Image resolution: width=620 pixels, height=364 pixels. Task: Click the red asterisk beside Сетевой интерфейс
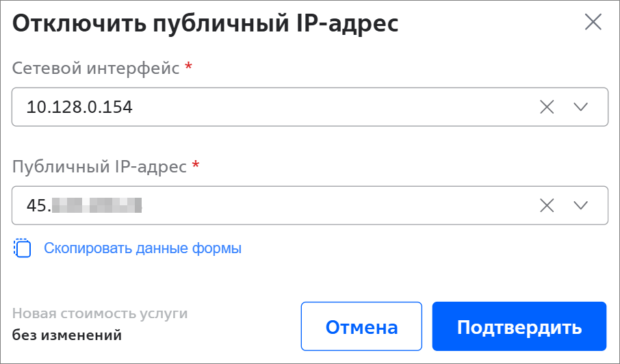pyautogui.click(x=189, y=65)
